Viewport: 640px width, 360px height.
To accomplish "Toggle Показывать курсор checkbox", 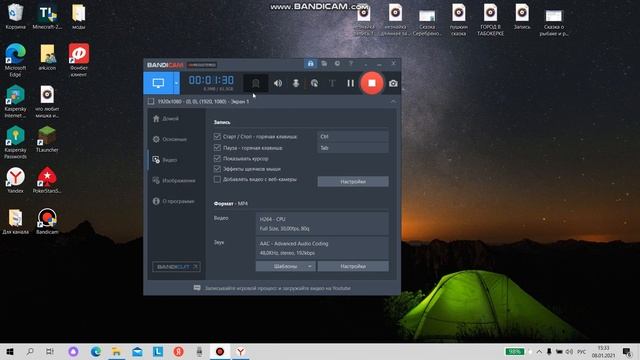I will tap(217, 158).
